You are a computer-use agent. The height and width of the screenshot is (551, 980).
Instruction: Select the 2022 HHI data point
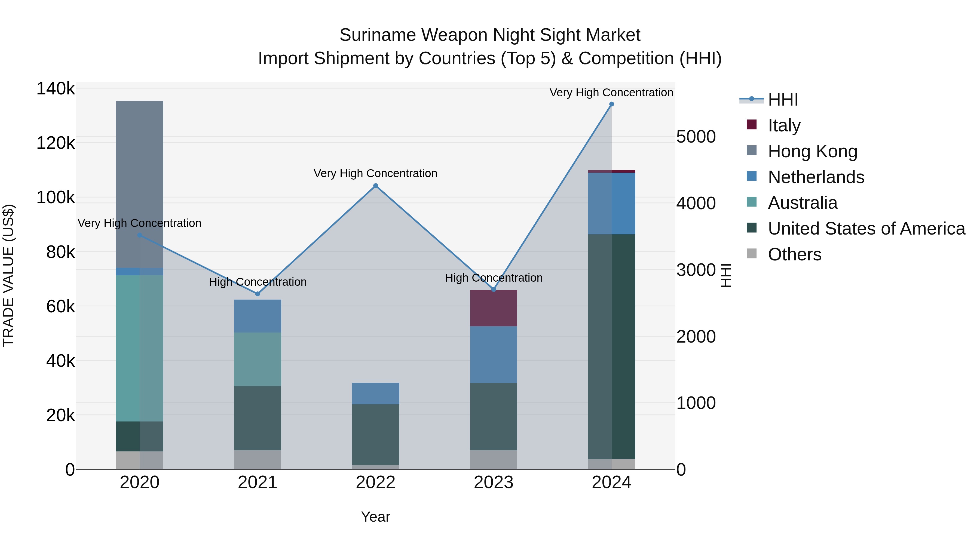(x=375, y=186)
